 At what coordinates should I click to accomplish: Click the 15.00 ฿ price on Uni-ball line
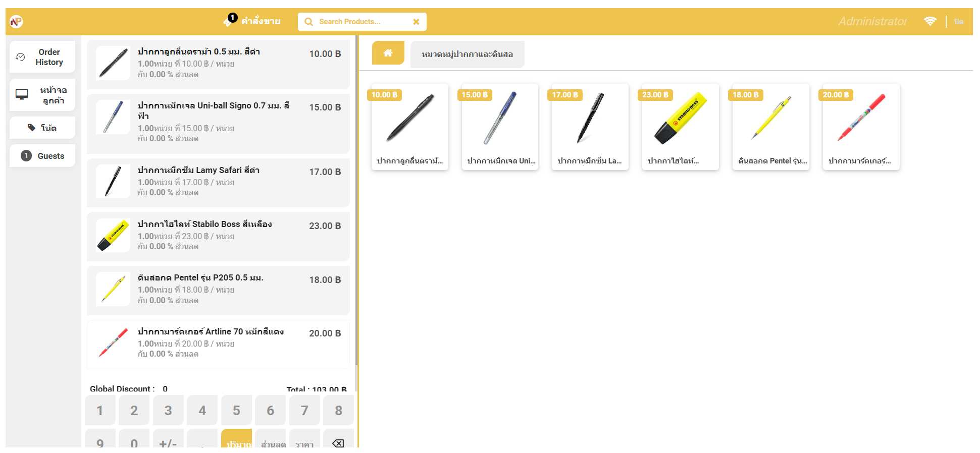point(325,107)
